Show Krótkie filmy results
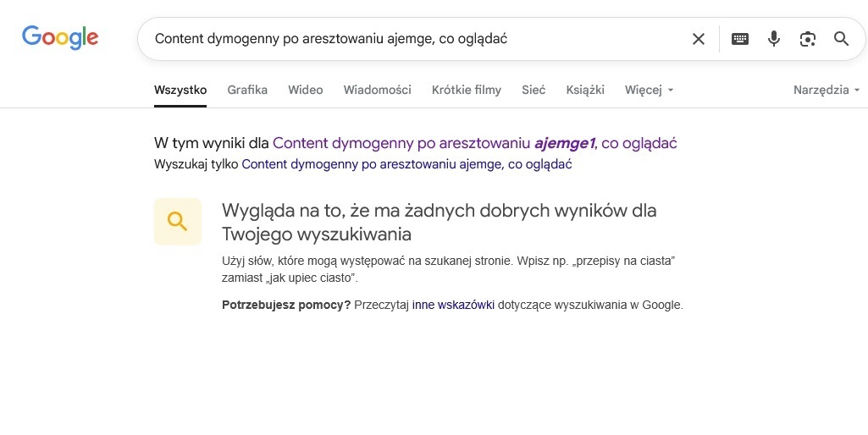 coord(467,90)
